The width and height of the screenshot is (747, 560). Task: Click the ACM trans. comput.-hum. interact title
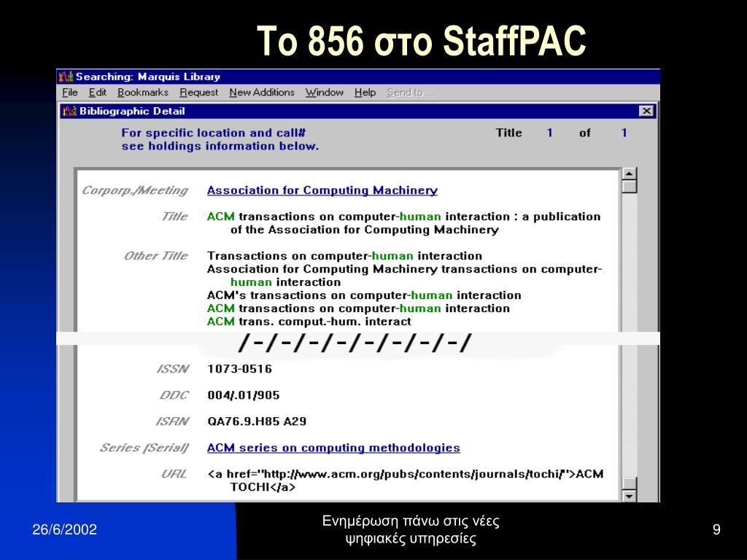[309, 322]
